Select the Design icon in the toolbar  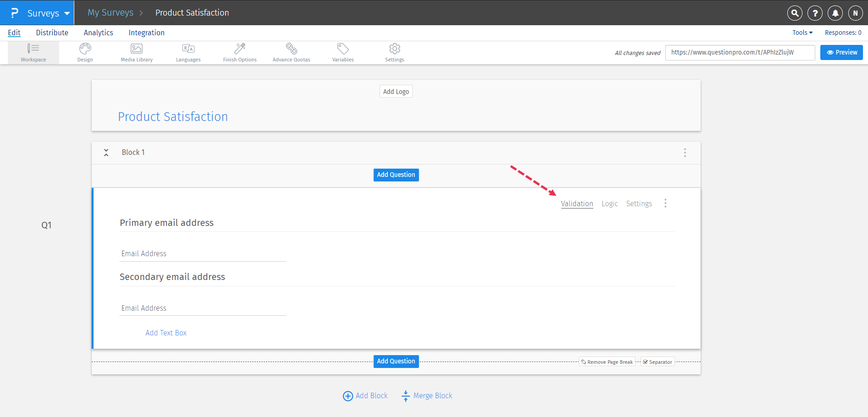coord(85,52)
